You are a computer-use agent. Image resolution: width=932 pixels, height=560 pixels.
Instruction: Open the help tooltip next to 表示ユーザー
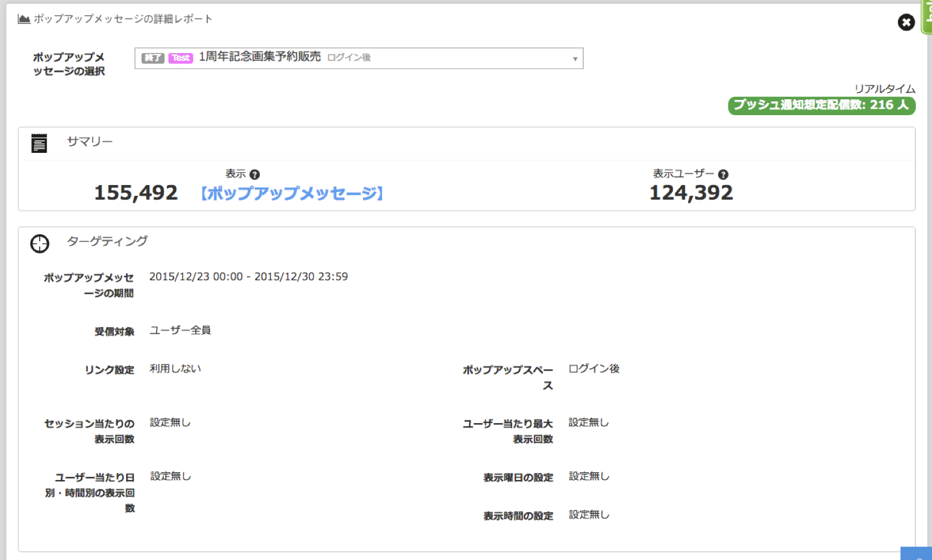[x=723, y=175]
